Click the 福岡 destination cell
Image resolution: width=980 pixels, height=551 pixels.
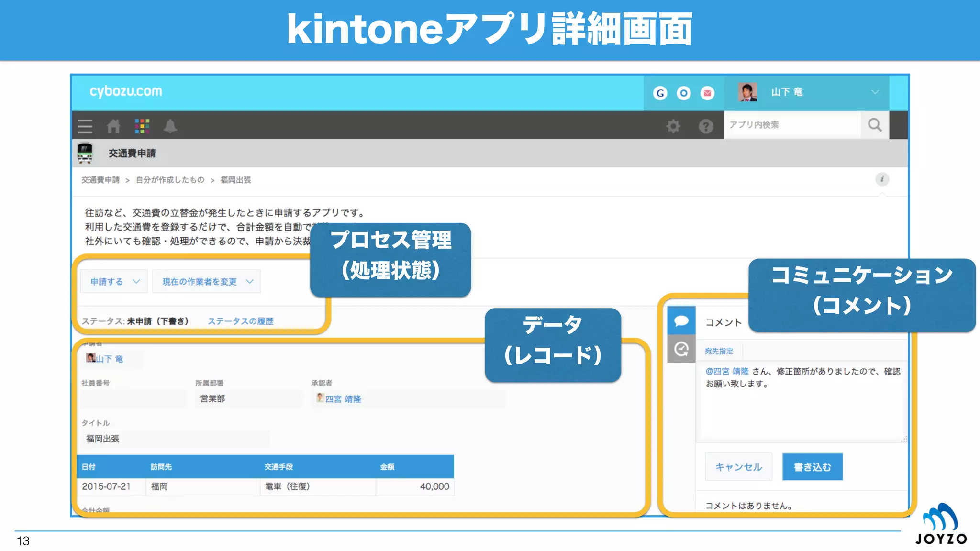click(203, 486)
